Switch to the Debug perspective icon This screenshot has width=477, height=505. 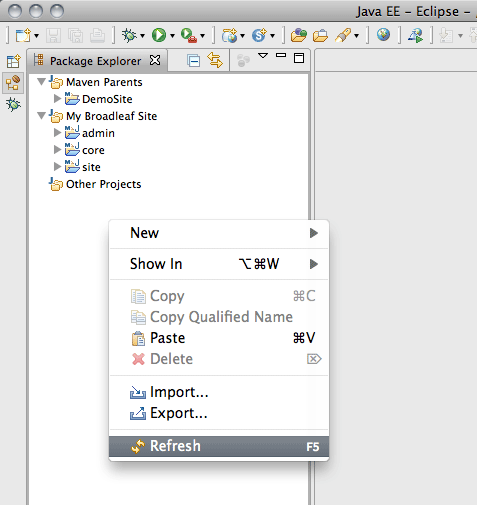tap(13, 105)
